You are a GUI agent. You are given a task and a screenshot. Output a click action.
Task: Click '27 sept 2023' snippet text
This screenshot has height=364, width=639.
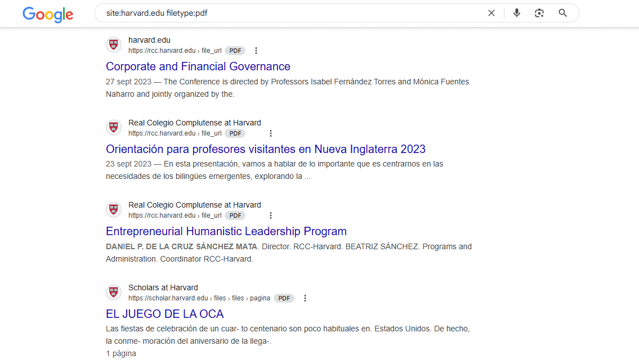128,82
